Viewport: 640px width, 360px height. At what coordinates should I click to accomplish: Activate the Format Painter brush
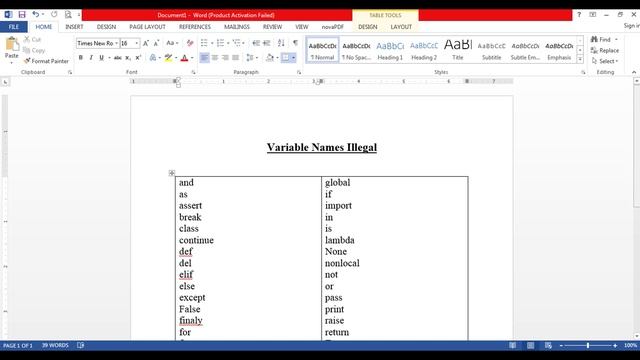tap(46, 61)
